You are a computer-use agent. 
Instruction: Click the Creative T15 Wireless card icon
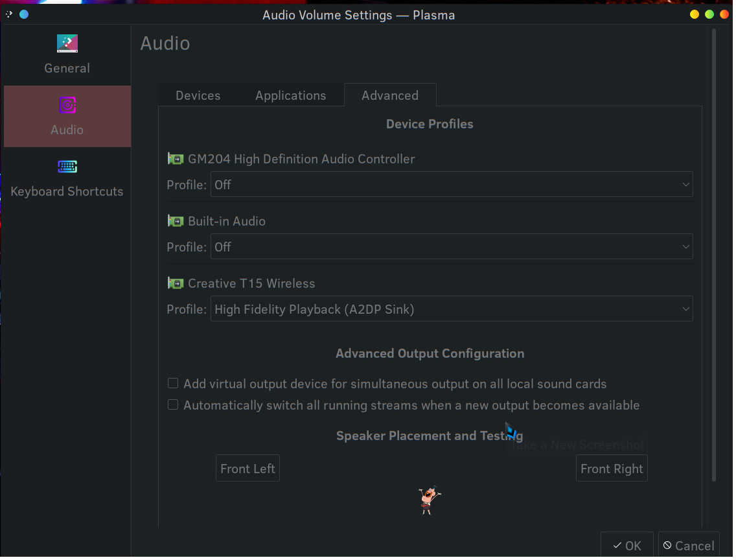175,283
